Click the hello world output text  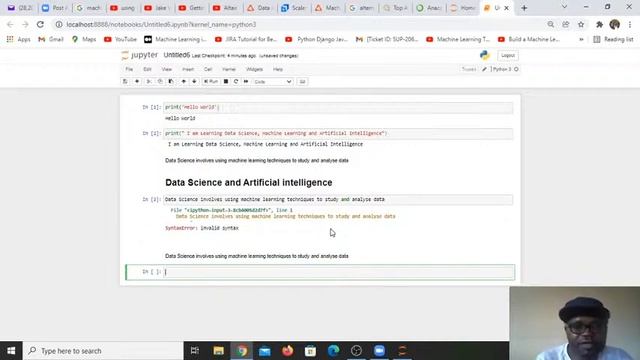pyautogui.click(x=180, y=118)
